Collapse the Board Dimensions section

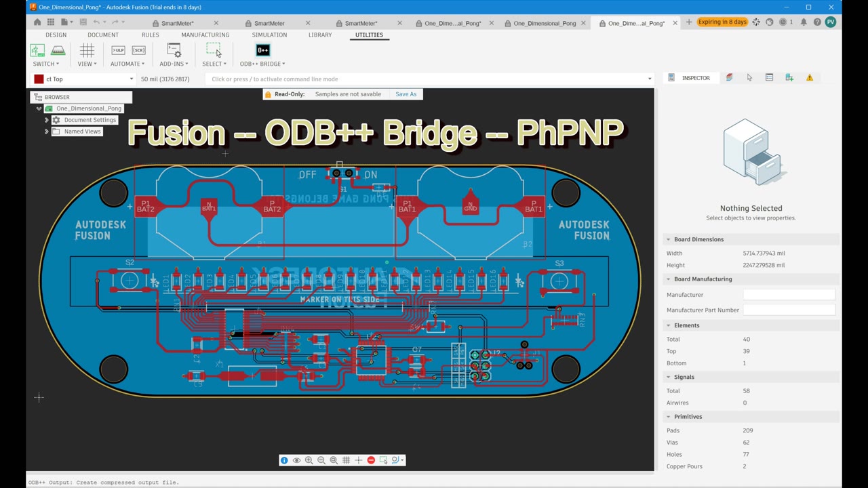pos(668,239)
